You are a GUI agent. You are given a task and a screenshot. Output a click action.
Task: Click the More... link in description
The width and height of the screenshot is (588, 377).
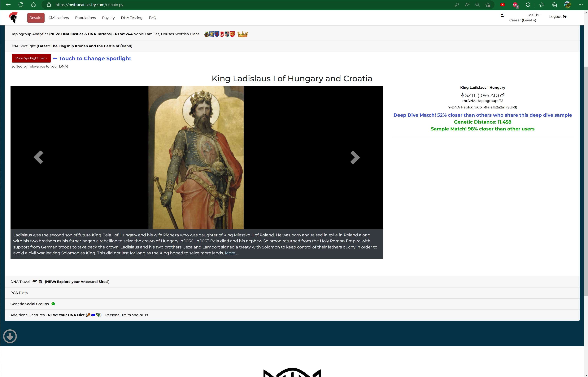pyautogui.click(x=231, y=253)
